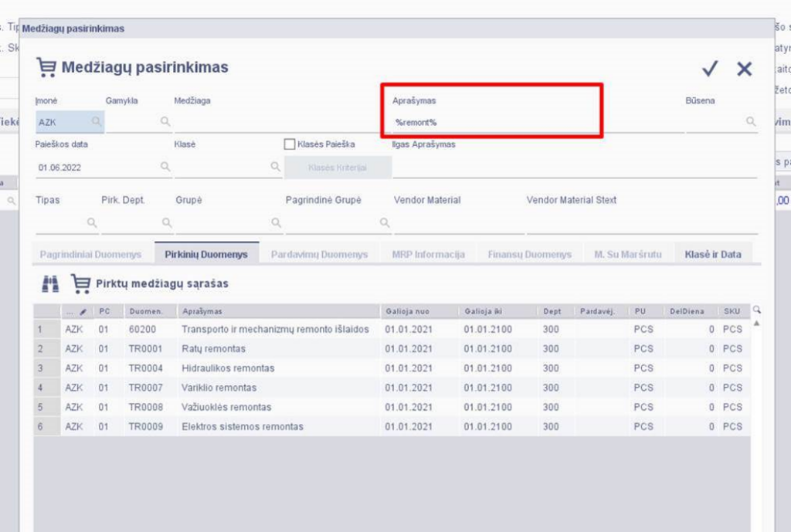Click the Klasės Kriterijai button
791x532 pixels.
[338, 168]
